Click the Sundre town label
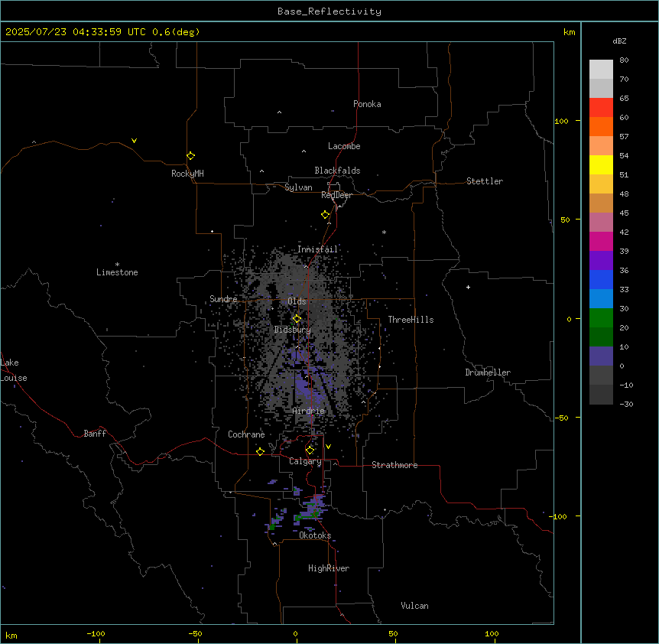Image resolution: width=659 pixels, height=644 pixels. coord(223,299)
